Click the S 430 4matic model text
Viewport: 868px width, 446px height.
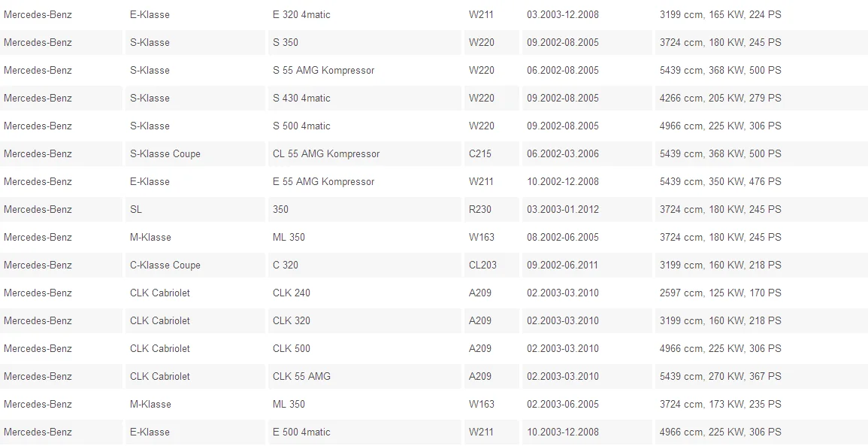pyautogui.click(x=301, y=98)
